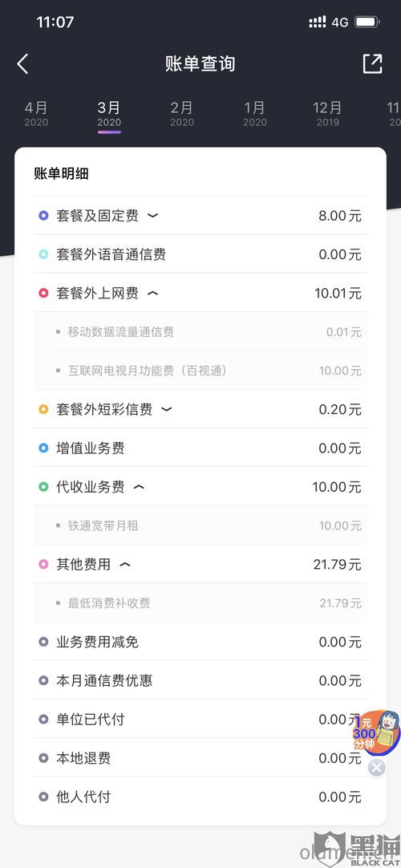Screen dimensions: 401x868
Task: Tap the yellow dot beside 套餐外短彩信费
Action: tap(43, 409)
